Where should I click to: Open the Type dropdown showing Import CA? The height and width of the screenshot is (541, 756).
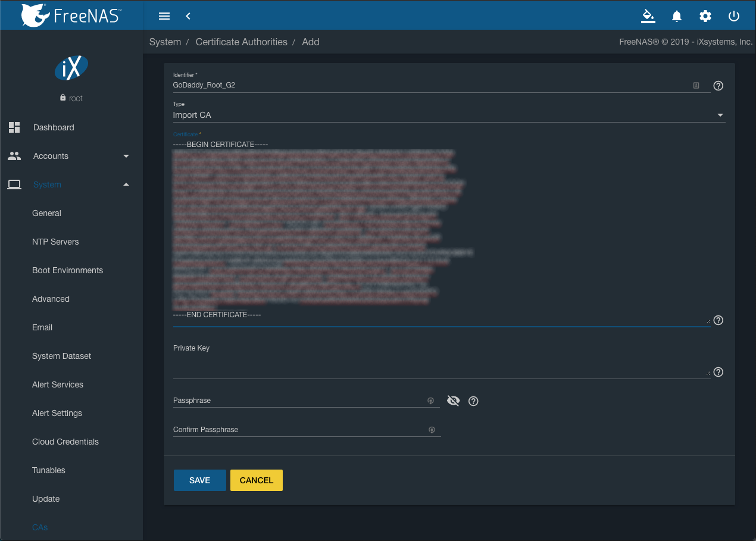pos(720,115)
